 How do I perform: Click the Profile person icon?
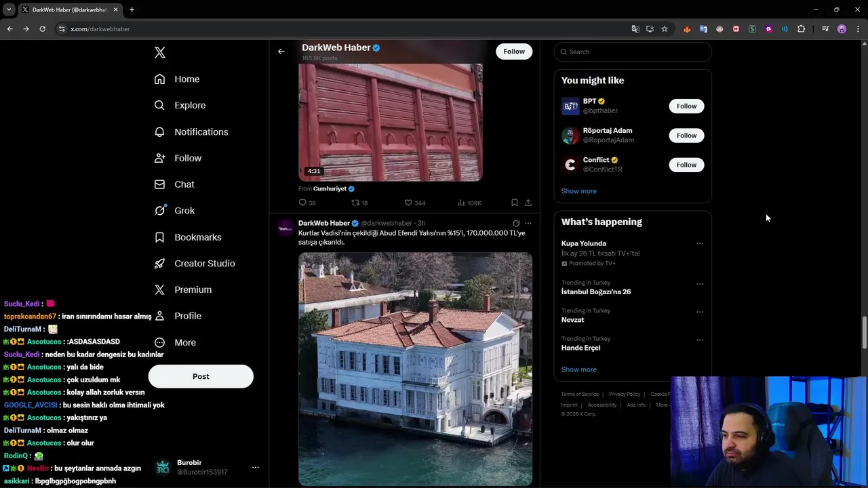point(159,316)
